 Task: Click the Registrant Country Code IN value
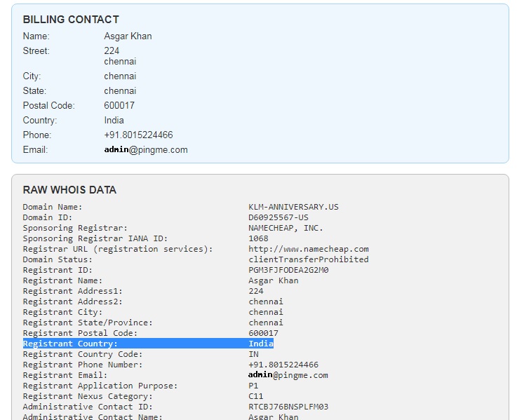(x=253, y=354)
